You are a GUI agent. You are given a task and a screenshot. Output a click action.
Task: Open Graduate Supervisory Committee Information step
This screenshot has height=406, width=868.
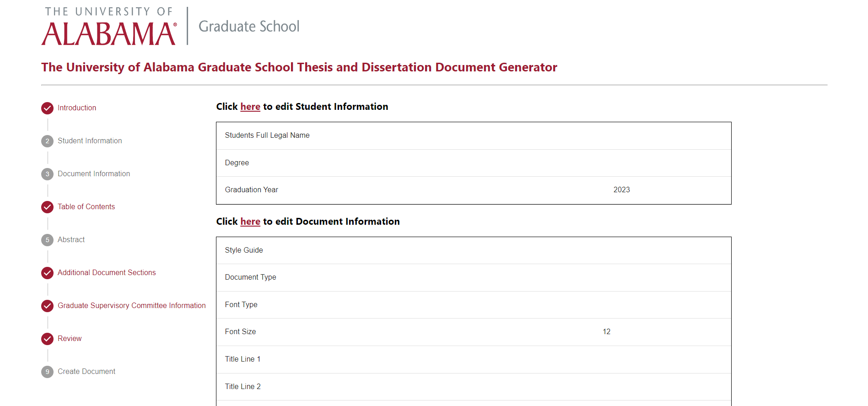tap(132, 306)
